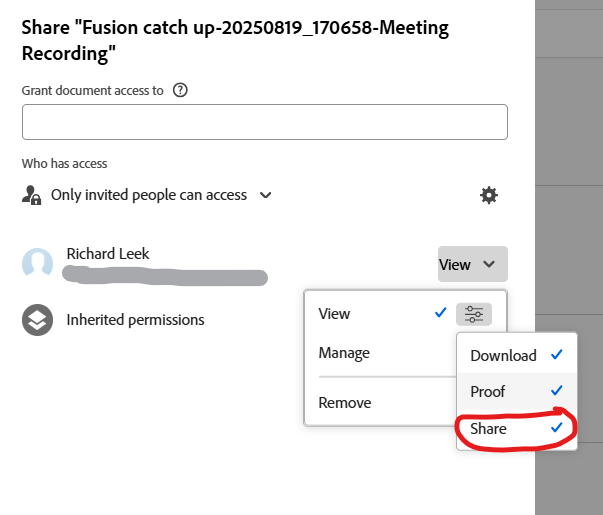
Task: Click the chevron next to access level text
Action: pyautogui.click(x=266, y=195)
